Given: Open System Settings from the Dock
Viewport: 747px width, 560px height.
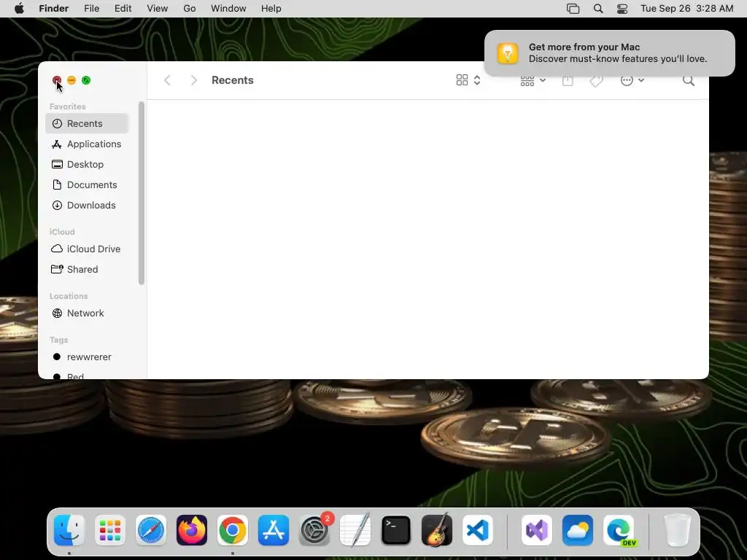Looking at the screenshot, I should 314,530.
